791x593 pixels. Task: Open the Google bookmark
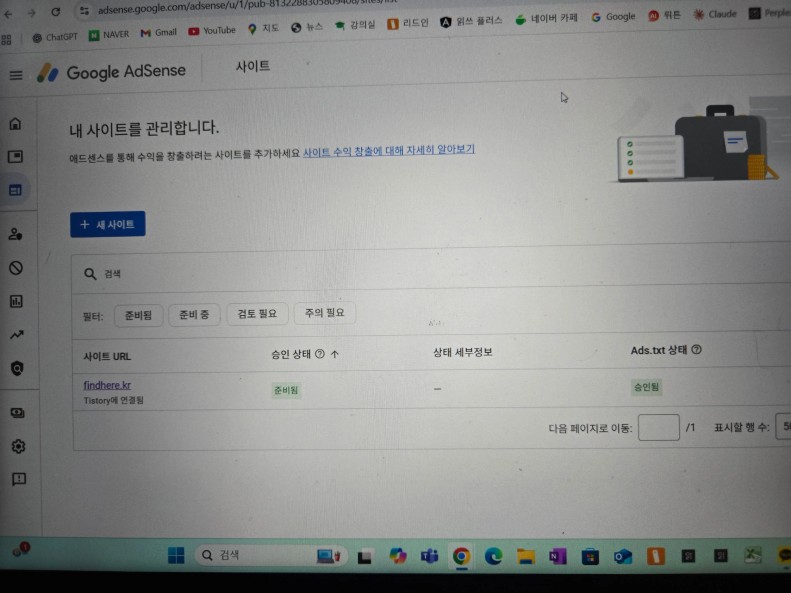[x=613, y=17]
